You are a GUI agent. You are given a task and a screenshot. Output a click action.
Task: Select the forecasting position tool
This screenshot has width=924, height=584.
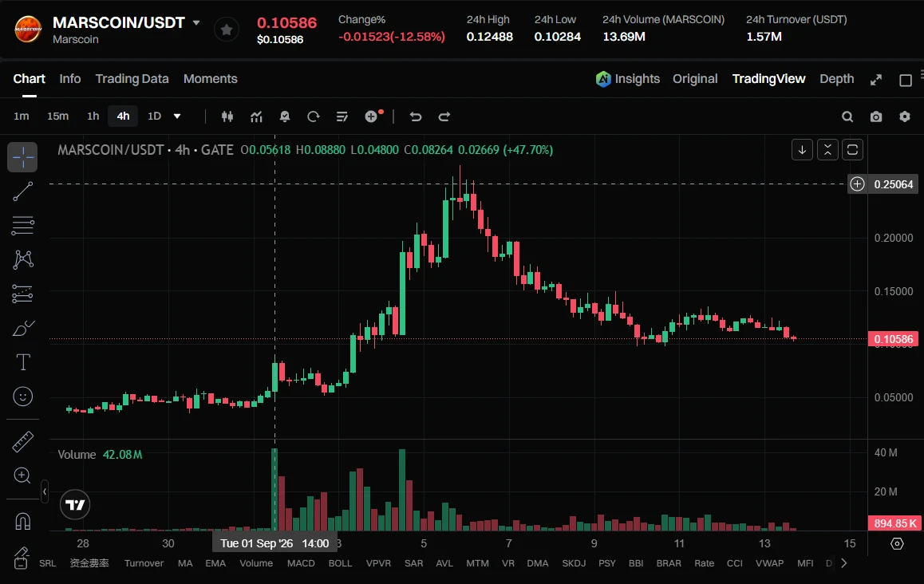(x=22, y=294)
